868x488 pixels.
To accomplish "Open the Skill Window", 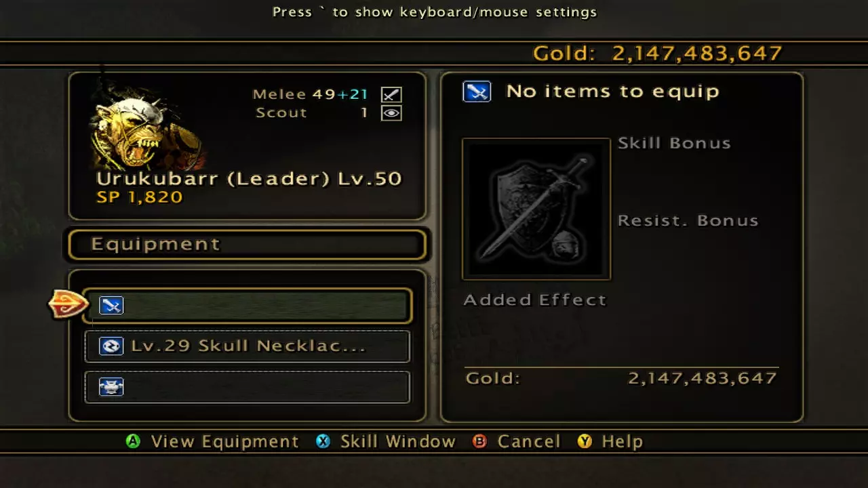I will tap(398, 442).
